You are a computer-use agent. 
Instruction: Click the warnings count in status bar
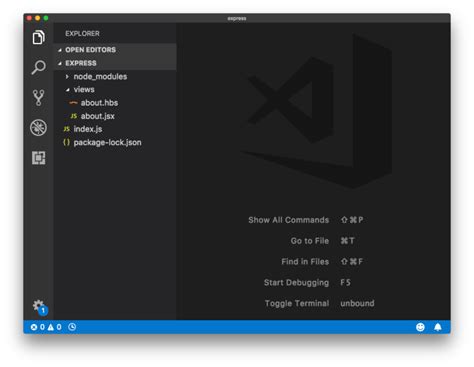click(x=54, y=327)
